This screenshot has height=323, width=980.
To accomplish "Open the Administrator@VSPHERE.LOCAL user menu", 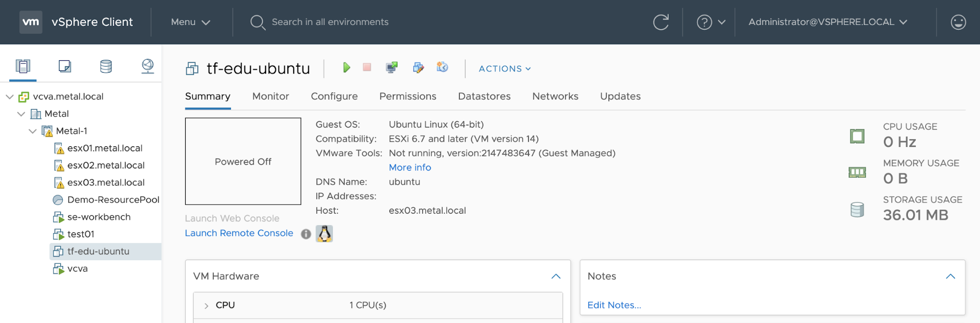I will 828,22.
